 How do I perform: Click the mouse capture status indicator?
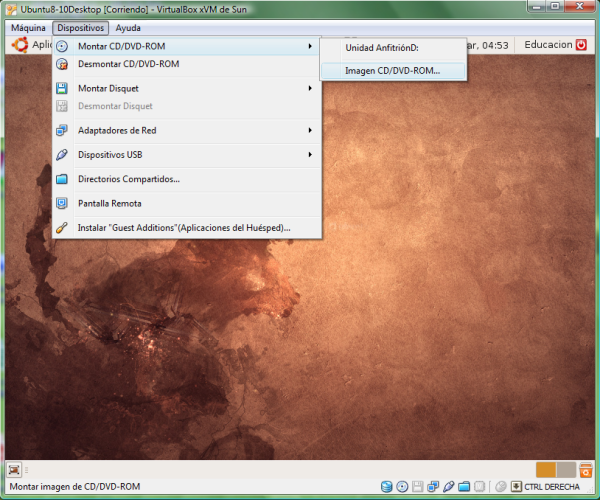(500, 487)
